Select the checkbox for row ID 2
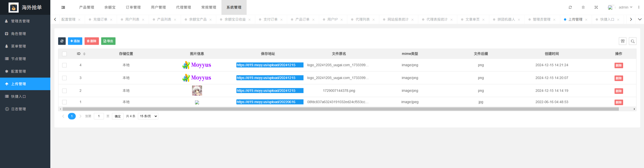 pos(64,91)
